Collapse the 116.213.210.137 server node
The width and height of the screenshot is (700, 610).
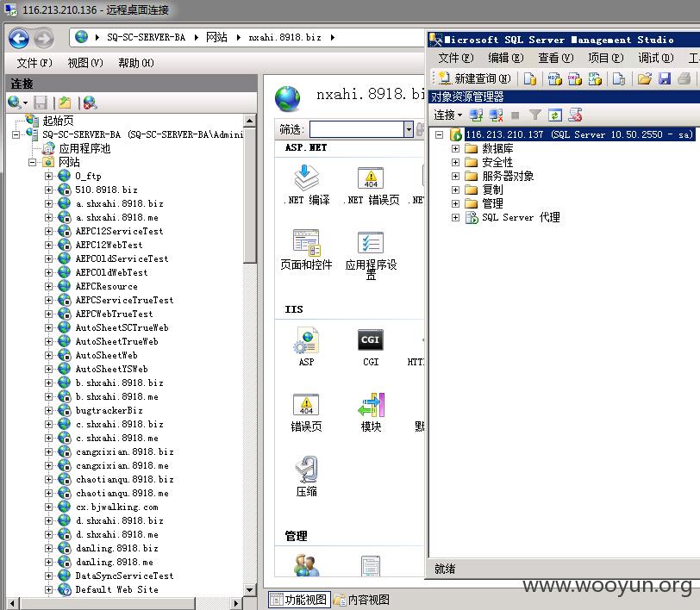point(440,134)
